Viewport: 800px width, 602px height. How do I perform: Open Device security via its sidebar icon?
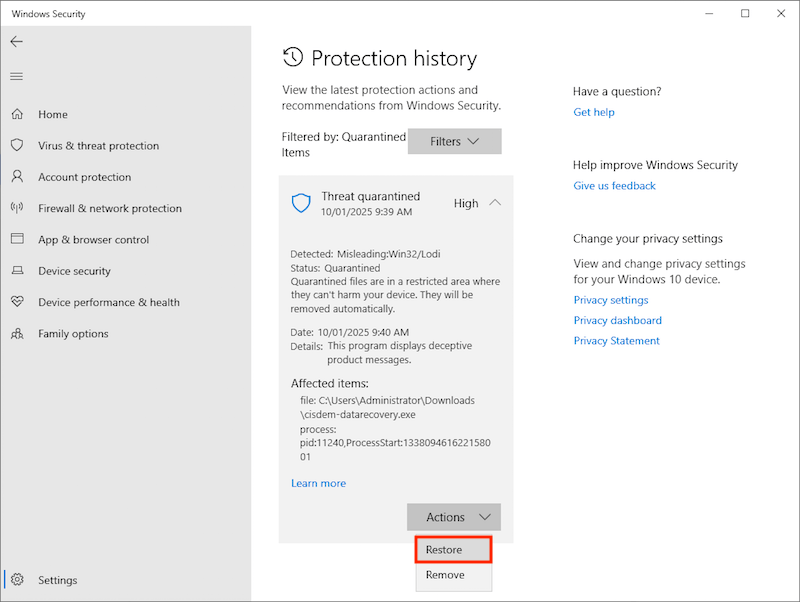tap(17, 271)
